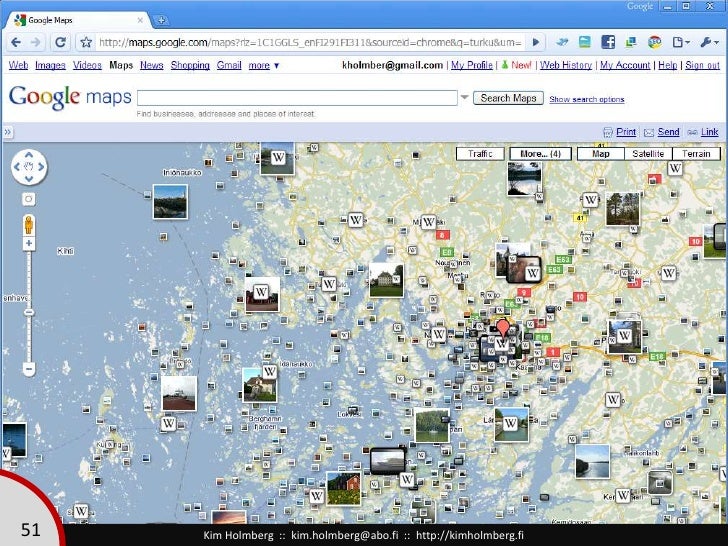Open the red barn photo thumbnail
This screenshot has width=728, height=546.
tap(344, 488)
